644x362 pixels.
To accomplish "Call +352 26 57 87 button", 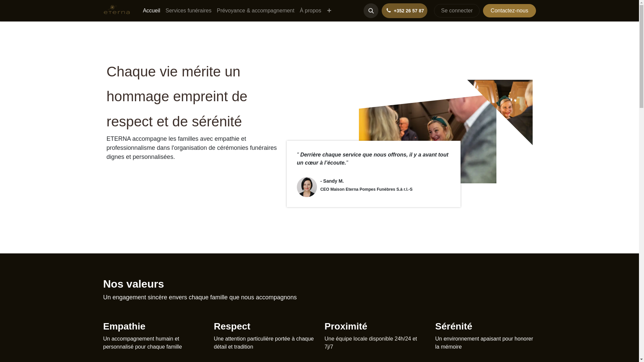I will coord(405,11).
